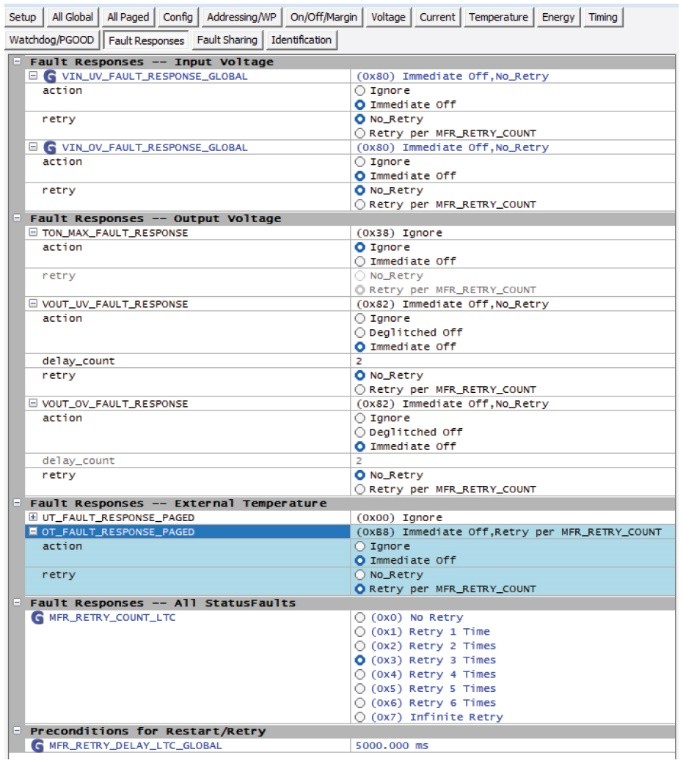Select Retry 5 Times option
Viewport: 683px width, 763px height.
tap(361, 689)
